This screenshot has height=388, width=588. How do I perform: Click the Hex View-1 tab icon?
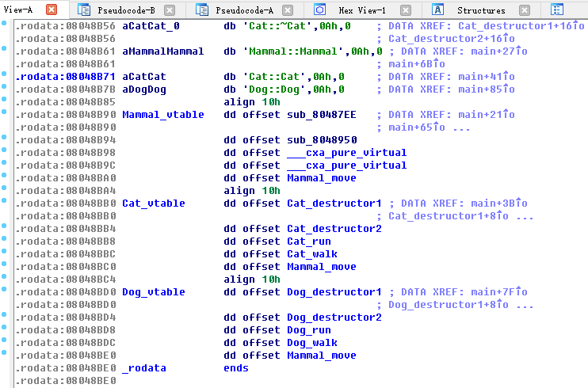320,10
